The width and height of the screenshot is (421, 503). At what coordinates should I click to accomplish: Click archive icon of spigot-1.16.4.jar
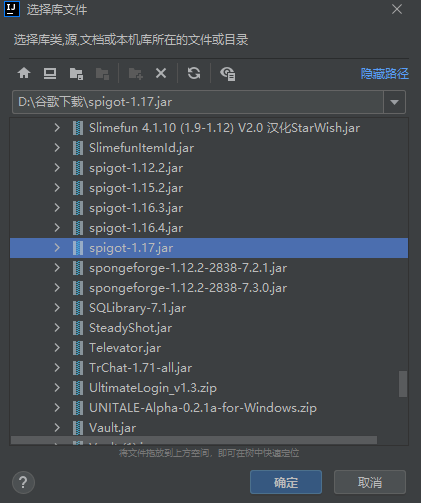78,228
